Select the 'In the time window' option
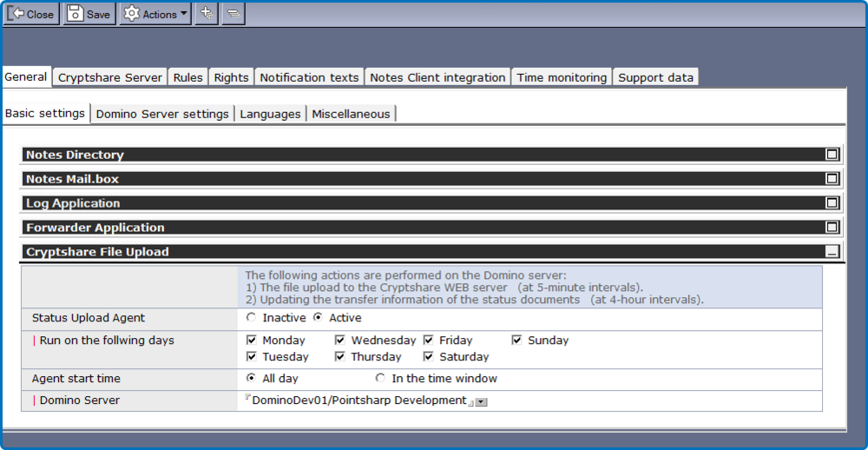This screenshot has height=450, width=868. tap(380, 379)
